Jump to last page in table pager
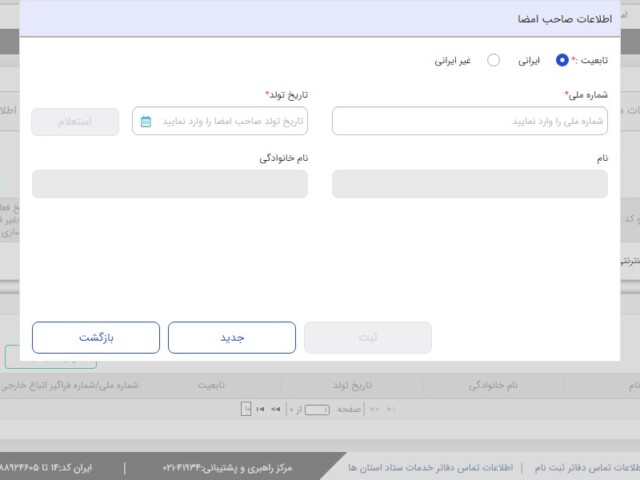Viewport: 640px width, 480px height. [260, 409]
